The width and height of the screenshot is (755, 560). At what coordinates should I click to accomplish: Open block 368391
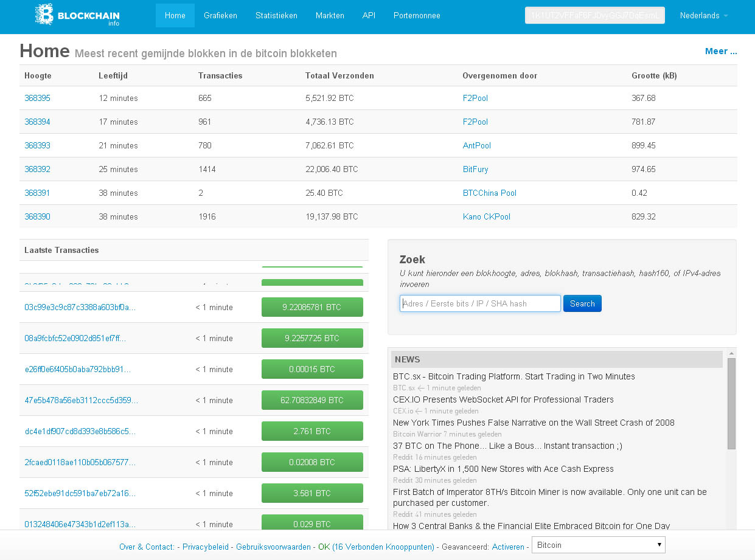pos(37,193)
